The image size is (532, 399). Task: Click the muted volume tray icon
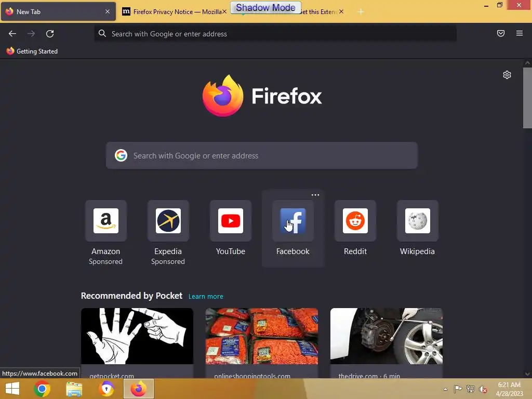(483, 389)
